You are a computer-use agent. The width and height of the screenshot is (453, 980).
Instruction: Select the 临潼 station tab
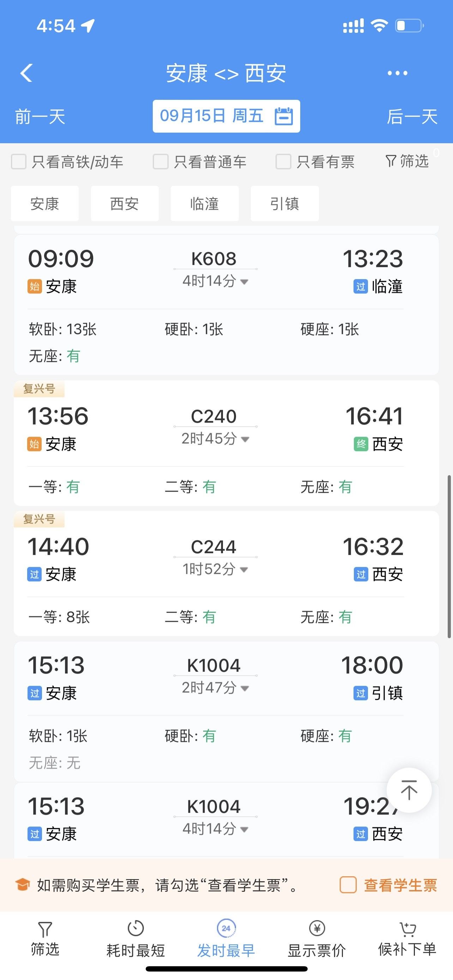(205, 204)
